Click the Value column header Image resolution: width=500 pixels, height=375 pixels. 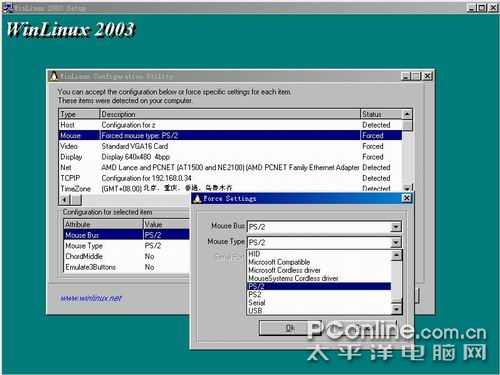pos(166,224)
